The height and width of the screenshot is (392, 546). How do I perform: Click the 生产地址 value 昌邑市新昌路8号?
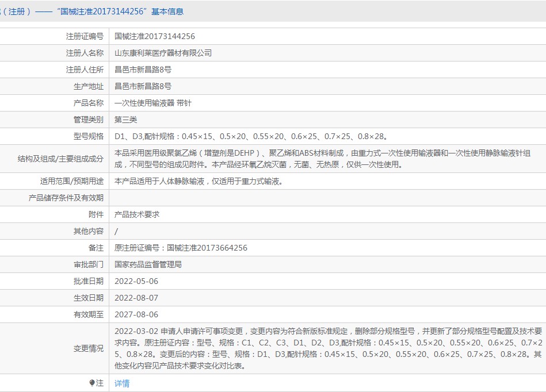(x=143, y=86)
